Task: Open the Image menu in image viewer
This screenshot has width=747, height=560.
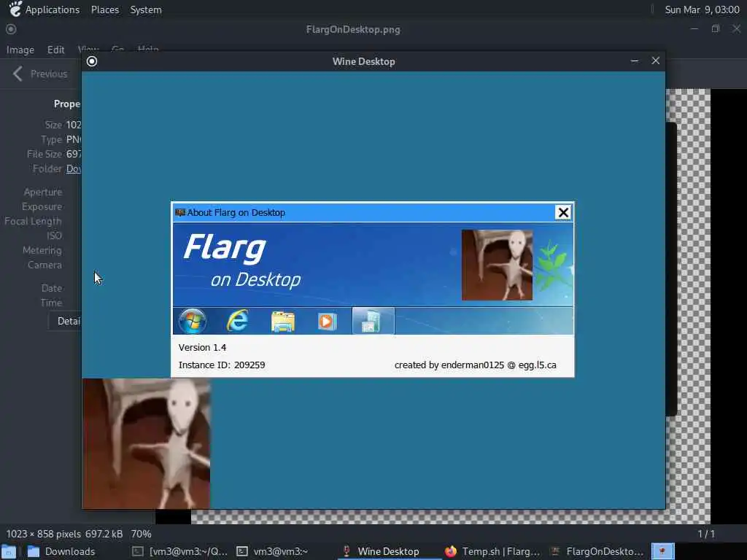Action: [20, 50]
